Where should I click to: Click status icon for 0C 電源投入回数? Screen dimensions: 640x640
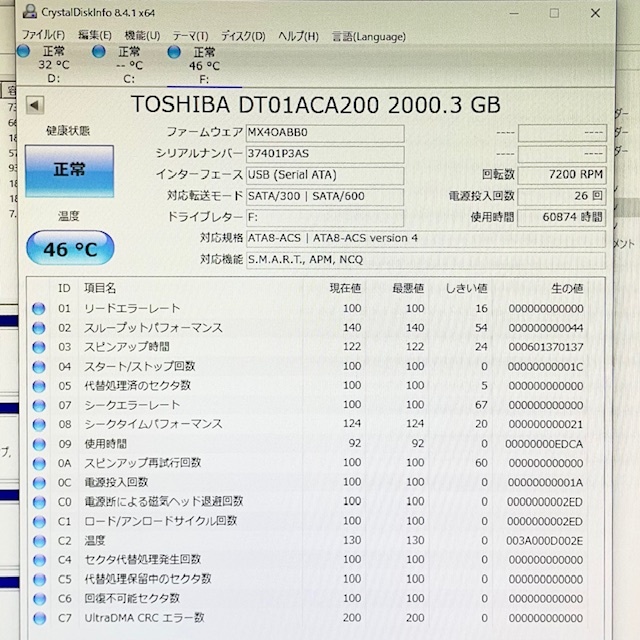pyautogui.click(x=39, y=483)
